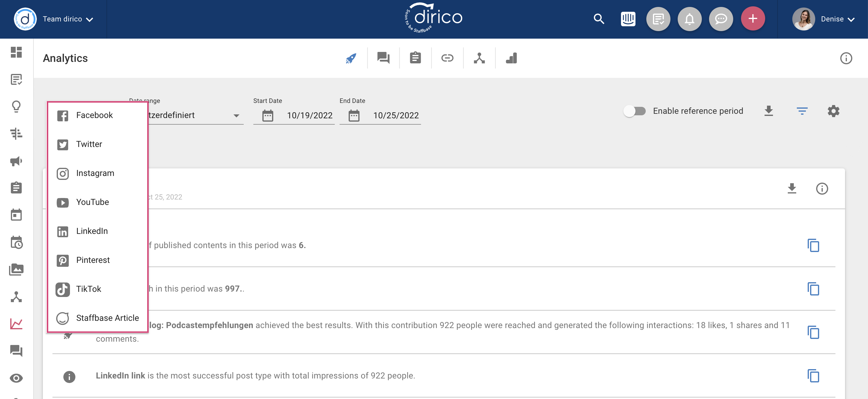This screenshot has width=868, height=399.
Task: Open the media library images icon in sidebar
Action: (16, 270)
